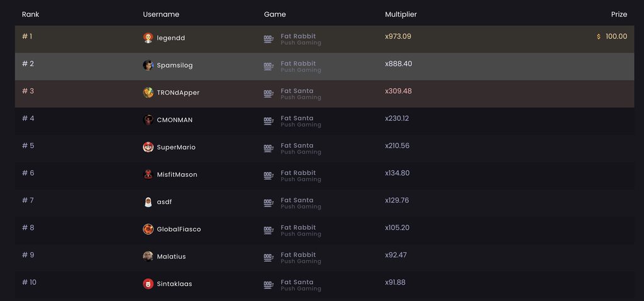644x301 pixels.
Task: Click TRONdApper's avatar icon
Action: pyautogui.click(x=148, y=93)
